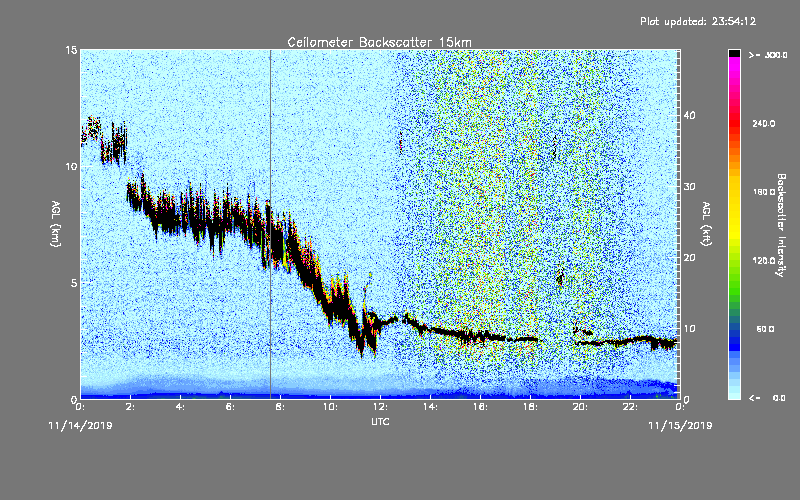800x500 pixels.
Task: Click the '15' km tick label
Action: click(71, 50)
